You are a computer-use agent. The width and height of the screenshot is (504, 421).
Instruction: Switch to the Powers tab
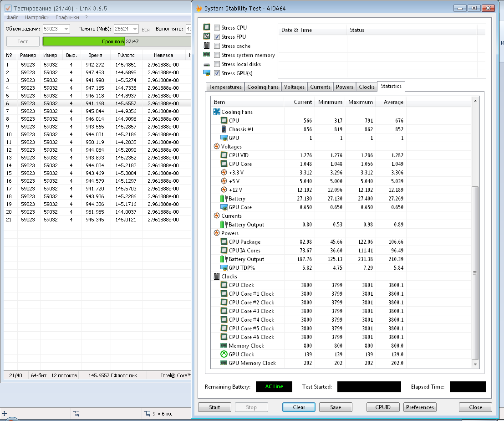tap(345, 87)
